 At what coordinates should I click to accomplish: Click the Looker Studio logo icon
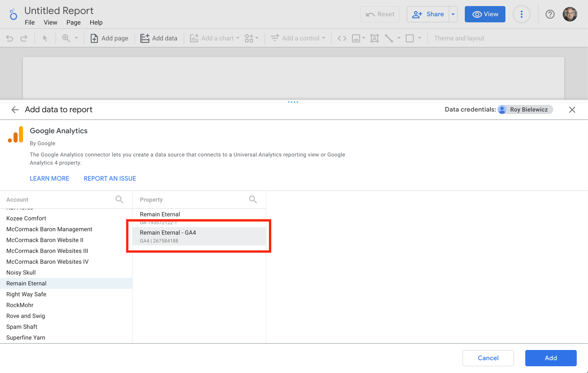coord(13,14)
